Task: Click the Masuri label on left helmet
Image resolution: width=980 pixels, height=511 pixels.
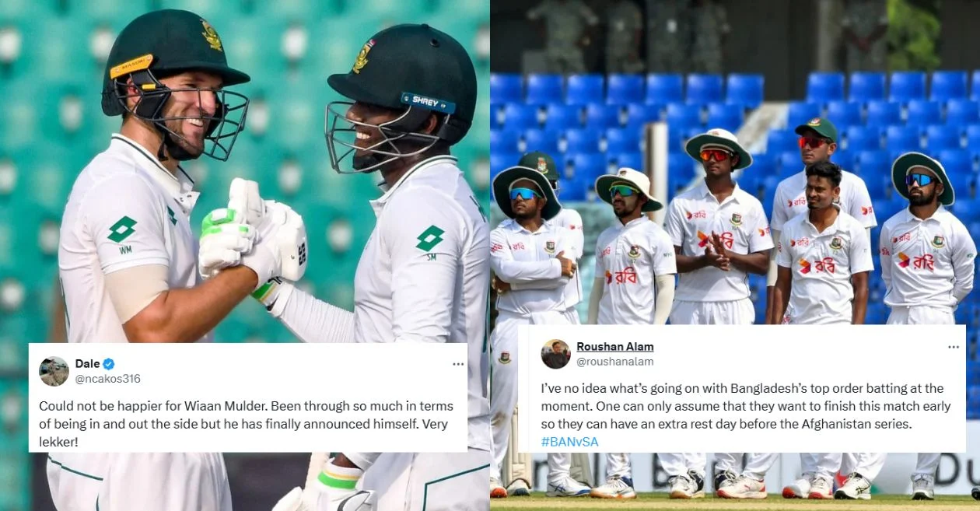Action: pyautogui.click(x=131, y=66)
